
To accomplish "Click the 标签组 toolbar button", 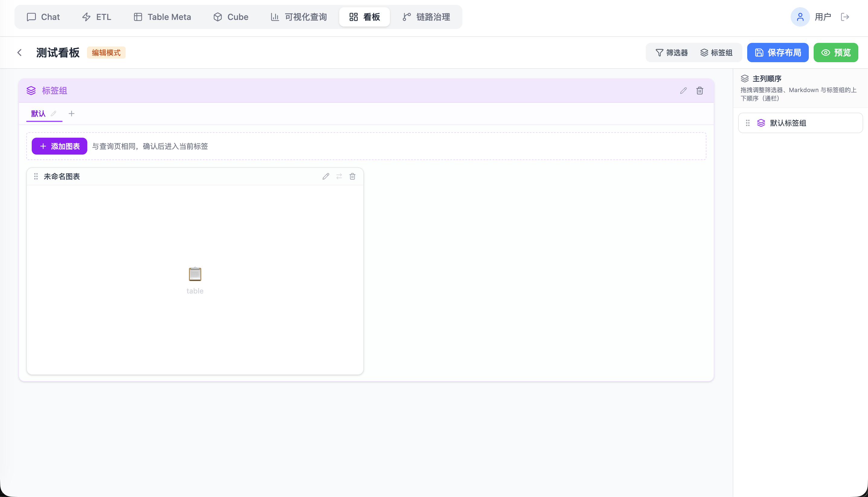I will (x=716, y=53).
